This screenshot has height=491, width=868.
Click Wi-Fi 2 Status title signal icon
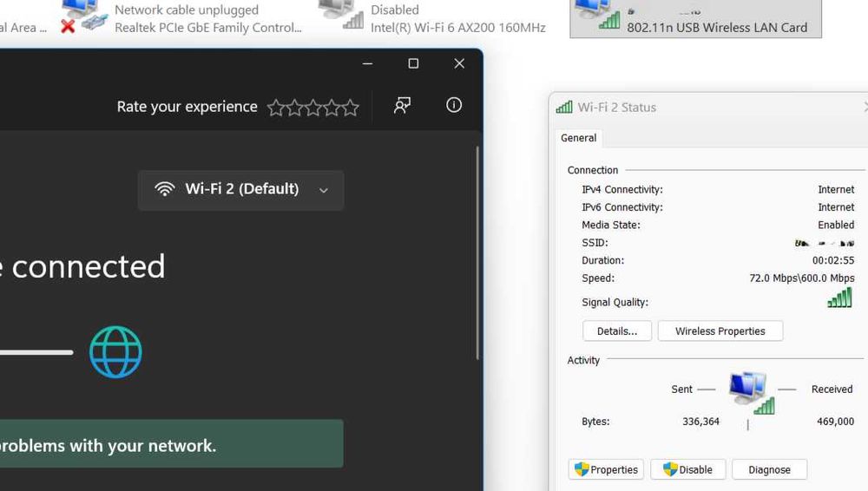(x=564, y=107)
